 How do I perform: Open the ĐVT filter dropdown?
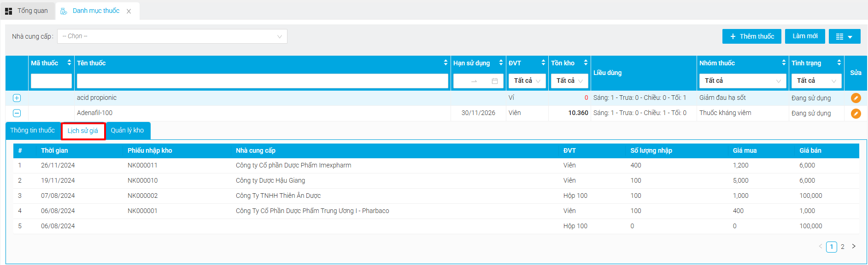pyautogui.click(x=527, y=81)
